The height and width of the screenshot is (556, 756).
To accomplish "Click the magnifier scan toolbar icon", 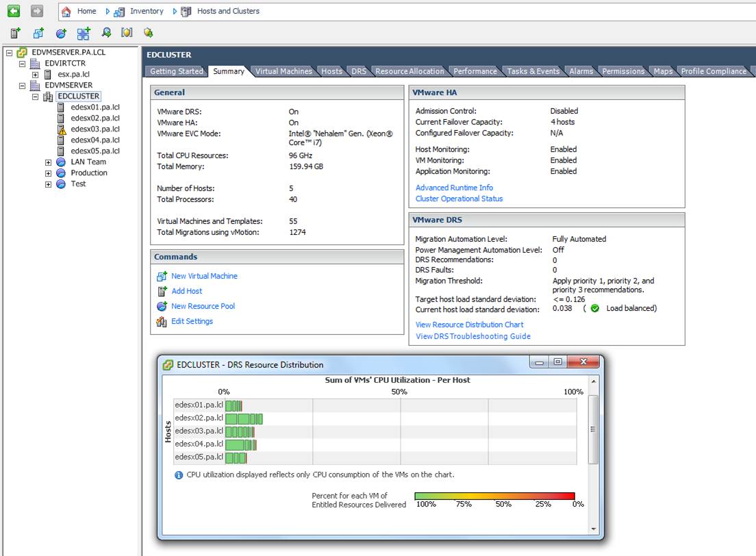I will 105,33.
